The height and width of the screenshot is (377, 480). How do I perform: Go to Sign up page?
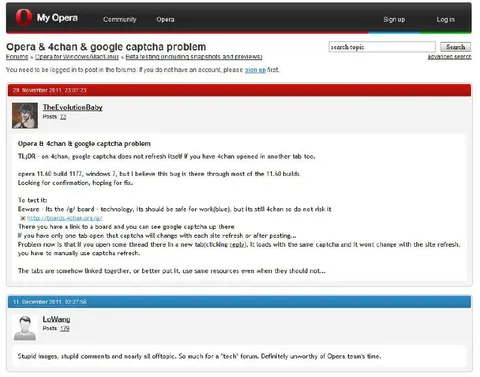pyautogui.click(x=394, y=19)
